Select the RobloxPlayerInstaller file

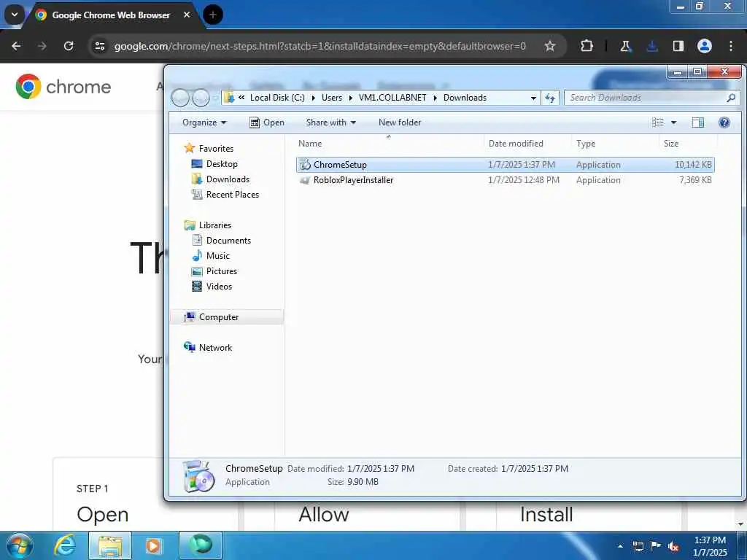[x=505, y=180]
